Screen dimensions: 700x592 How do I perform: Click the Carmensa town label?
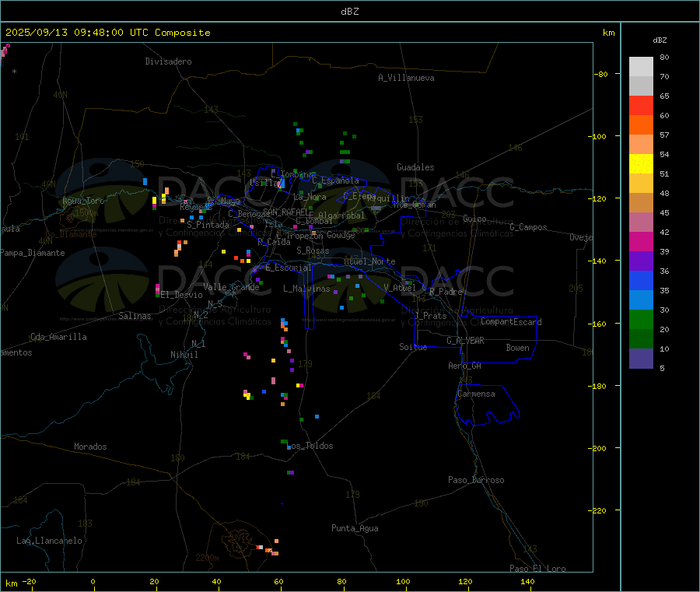point(476,394)
